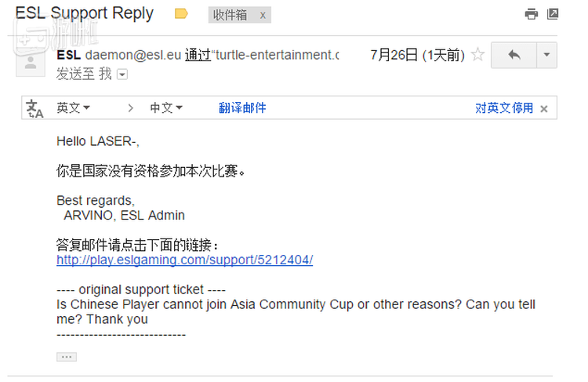Click the 翻译邮件 link

pos(242,108)
